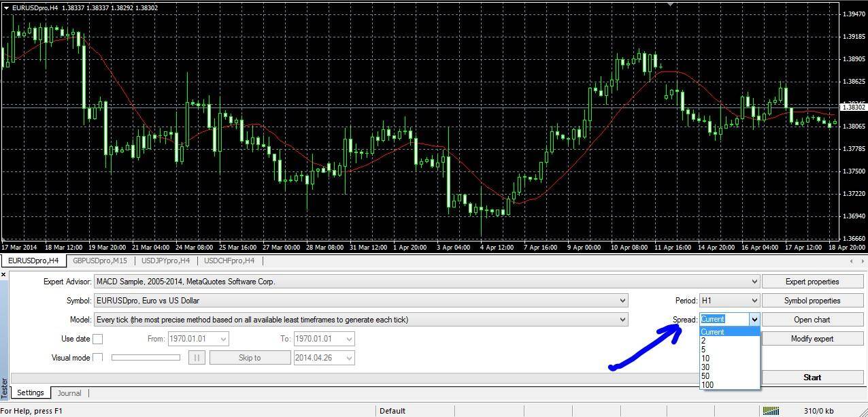This screenshot has width=868, height=417.
Task: Open the Period dropdown showing H1
Action: click(754, 300)
